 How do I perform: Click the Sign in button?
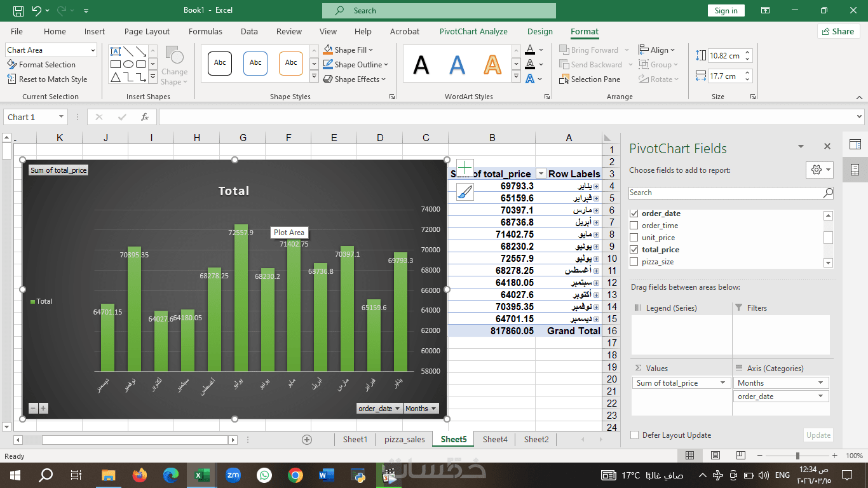[726, 11]
